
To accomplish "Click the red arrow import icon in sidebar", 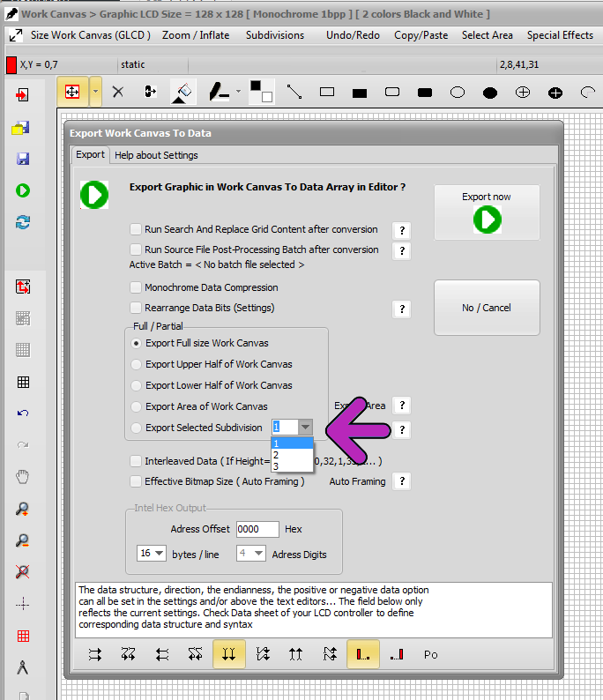I will [x=22, y=95].
